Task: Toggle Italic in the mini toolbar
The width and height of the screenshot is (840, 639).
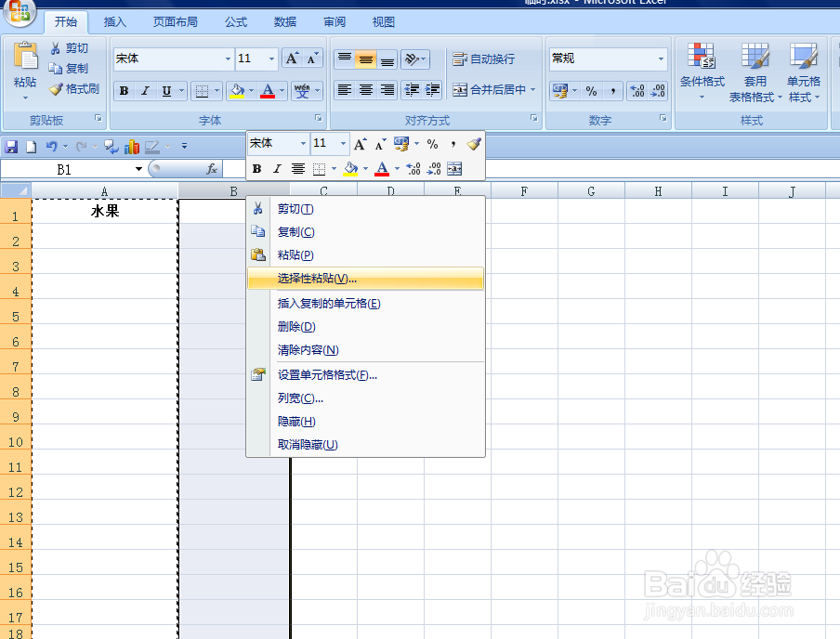Action: pos(277,169)
